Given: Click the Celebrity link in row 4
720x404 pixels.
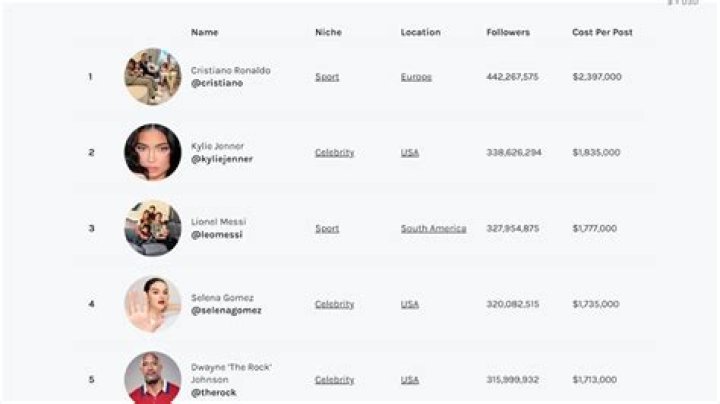Looking at the screenshot, I should [x=334, y=304].
